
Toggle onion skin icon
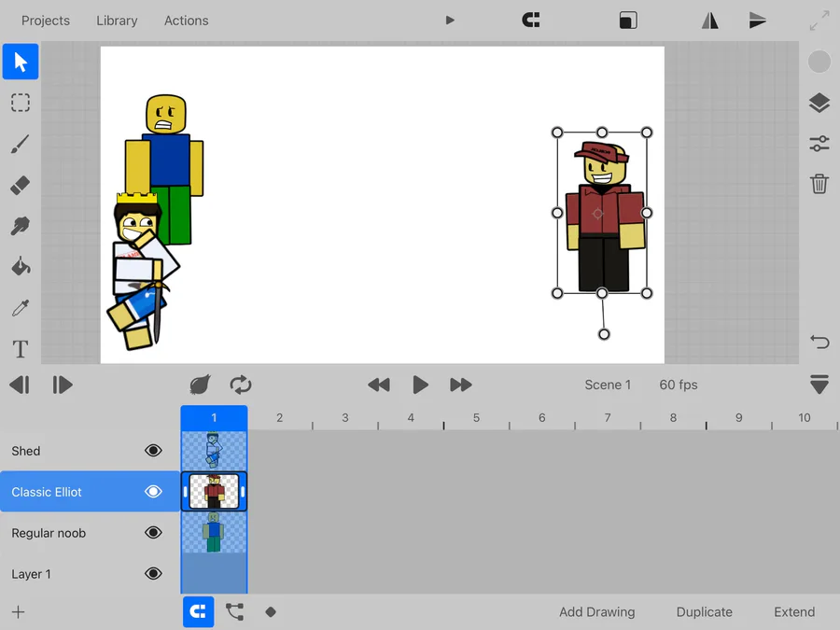(200, 385)
